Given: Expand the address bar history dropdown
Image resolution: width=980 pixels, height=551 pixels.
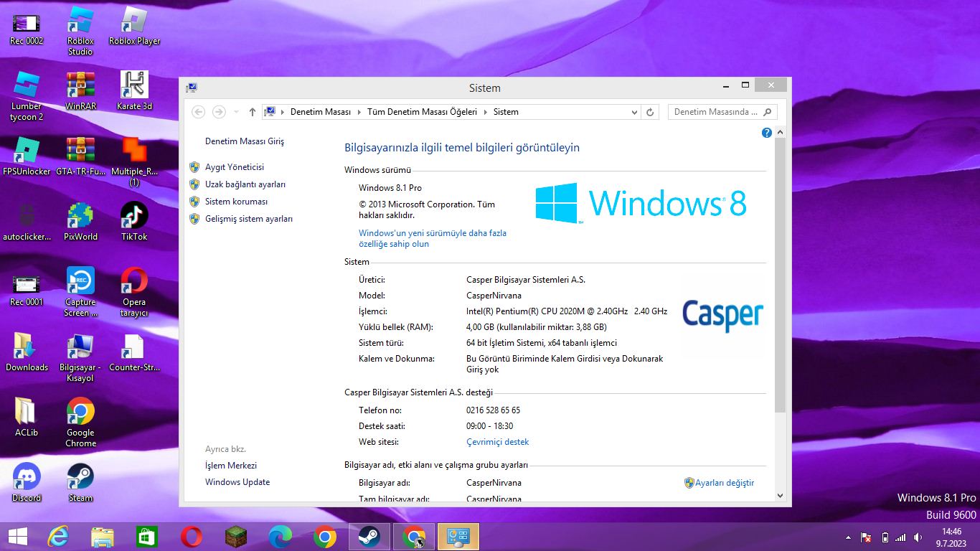Looking at the screenshot, I should (633, 112).
